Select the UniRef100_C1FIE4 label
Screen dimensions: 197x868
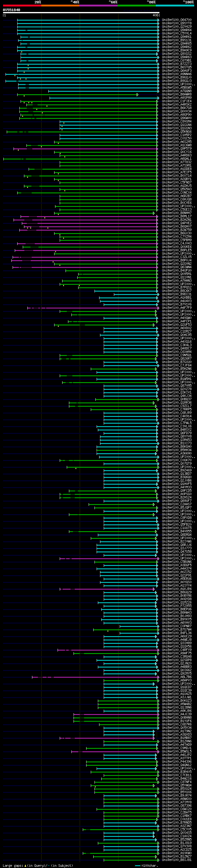point(176,101)
